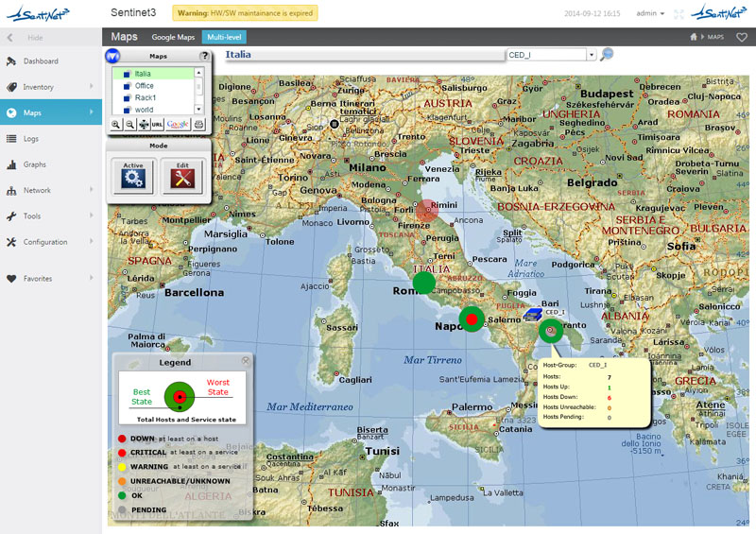The width and height of the screenshot is (756, 534).
Task: Open Dashboard from the sidebar
Action: (x=41, y=61)
